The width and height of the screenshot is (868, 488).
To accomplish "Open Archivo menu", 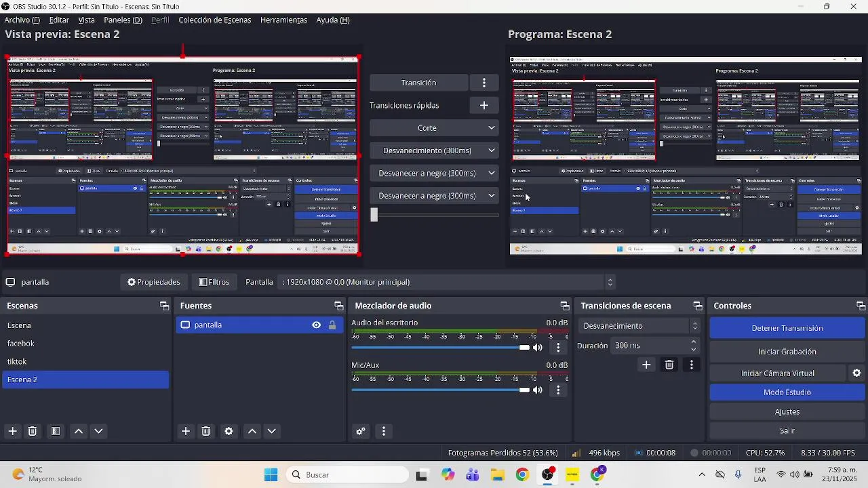I will coord(22,20).
